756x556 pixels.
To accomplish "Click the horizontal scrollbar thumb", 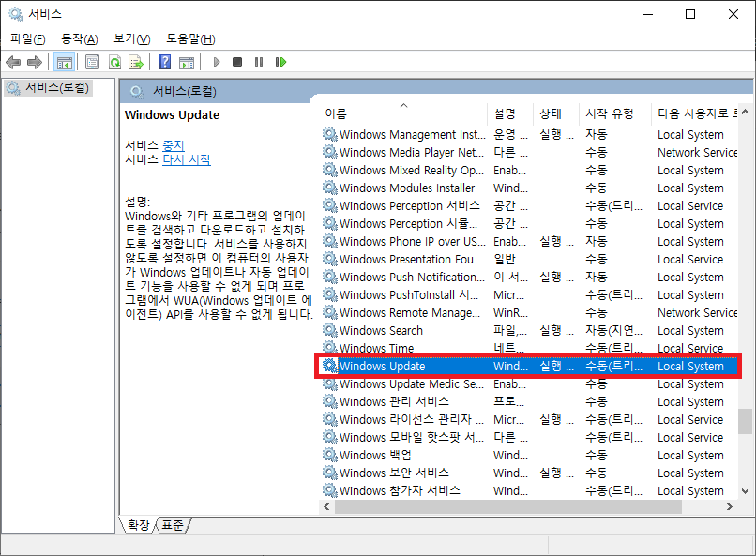I will pyautogui.click(x=508, y=506).
